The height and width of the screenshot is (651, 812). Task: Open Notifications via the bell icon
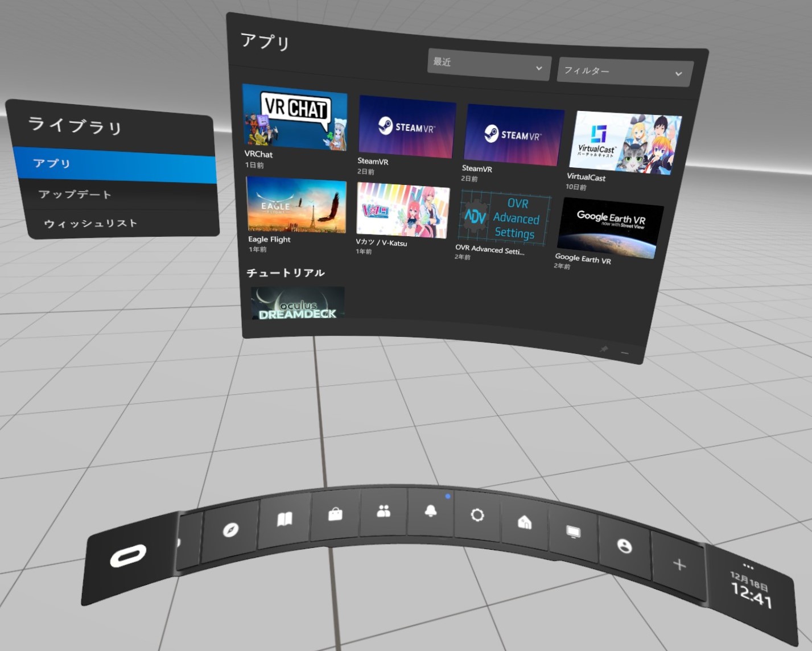[x=430, y=511]
